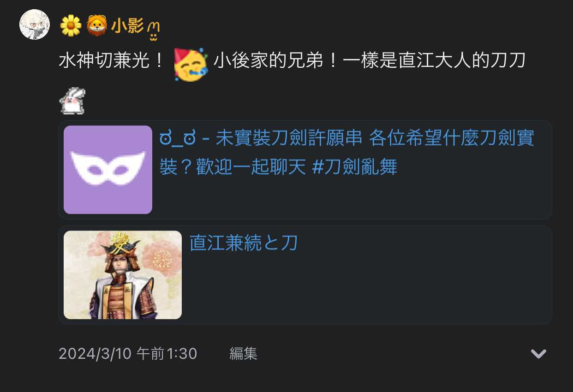Image resolution: width=573 pixels, height=392 pixels.
Task: Click the 2024/3/10 午前1:30 timestamp
Action: 128,354
